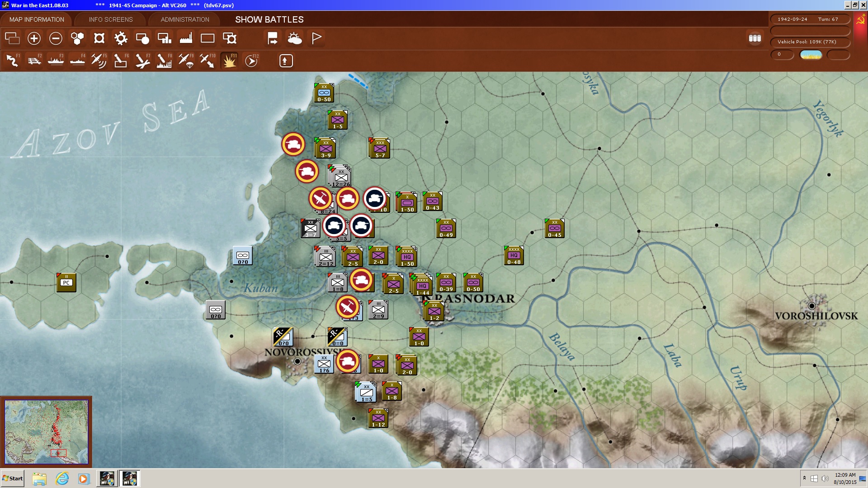Image resolution: width=868 pixels, height=488 pixels.
Task: Select the 1-12 unit near mountains
Action: coord(378,418)
